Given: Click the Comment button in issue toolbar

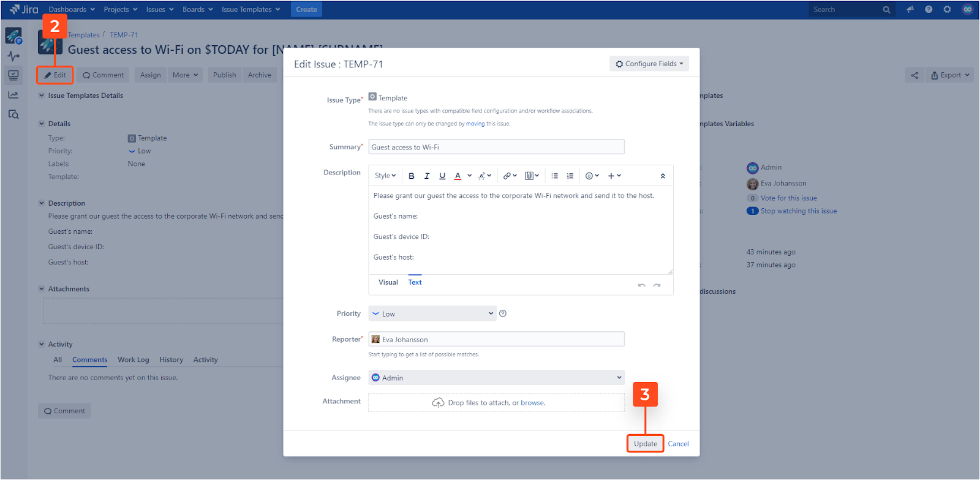Looking at the screenshot, I should coord(103,75).
